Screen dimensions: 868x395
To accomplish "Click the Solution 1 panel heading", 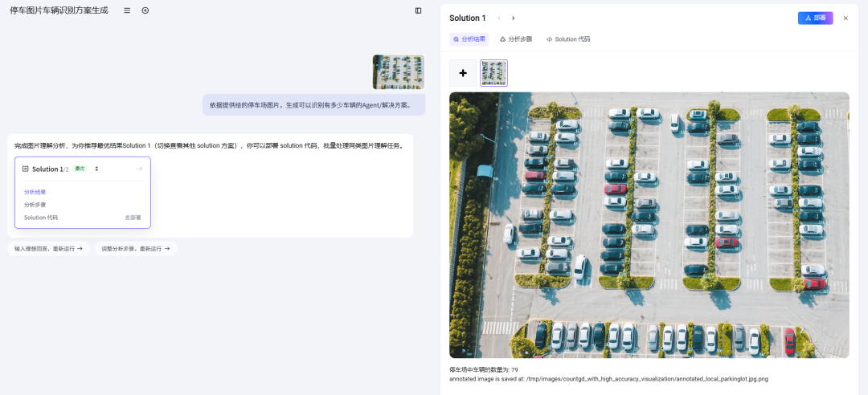I will (468, 18).
